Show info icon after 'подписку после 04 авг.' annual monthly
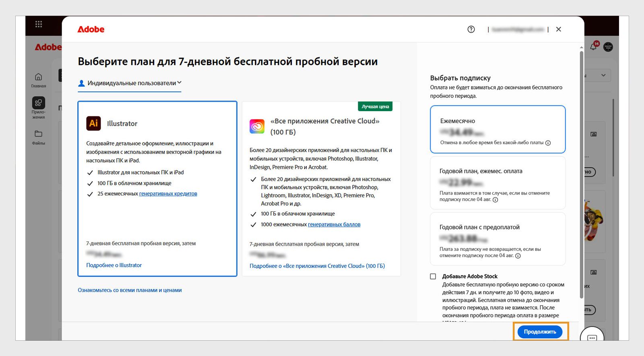644x356 pixels. click(x=495, y=200)
